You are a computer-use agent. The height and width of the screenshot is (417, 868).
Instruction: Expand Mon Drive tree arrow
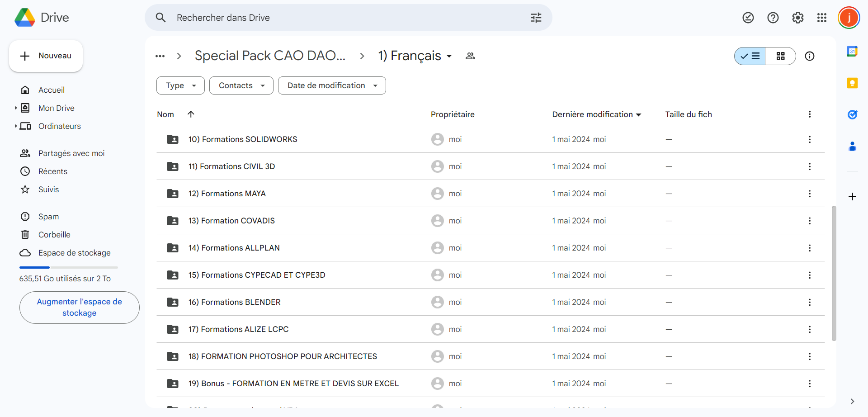point(16,108)
